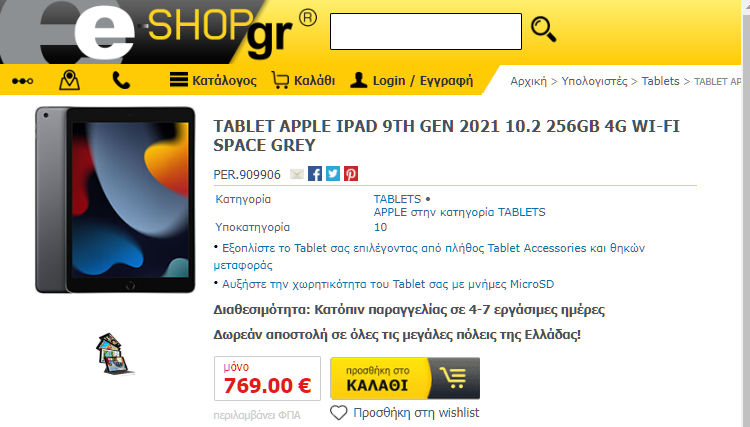Click the phone contact icon
The image size is (750, 427).
[121, 80]
